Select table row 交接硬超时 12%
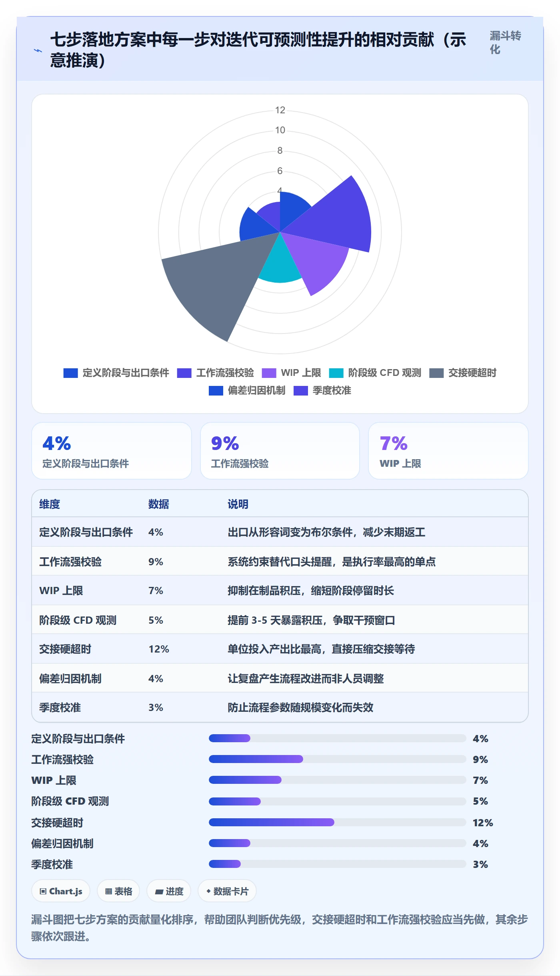 (x=280, y=649)
